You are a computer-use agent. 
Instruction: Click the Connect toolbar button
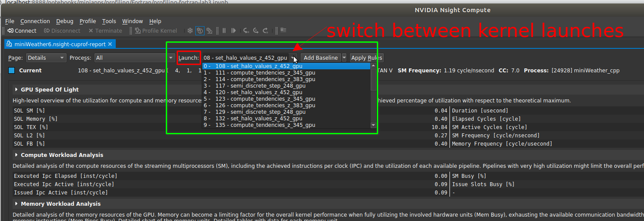[22, 31]
